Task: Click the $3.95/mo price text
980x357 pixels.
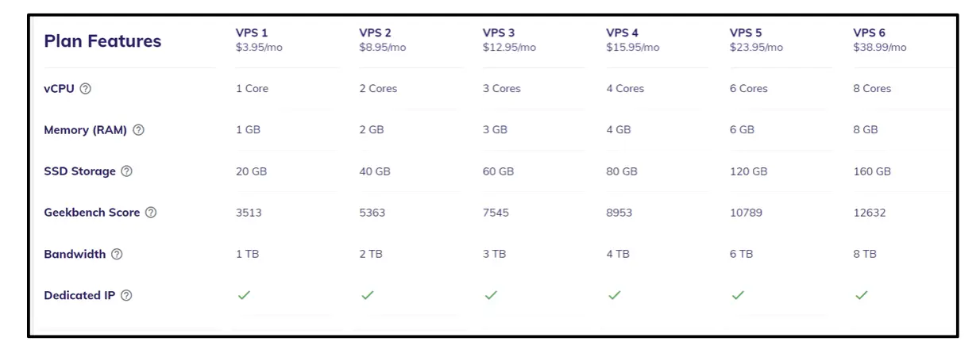Action: [259, 48]
